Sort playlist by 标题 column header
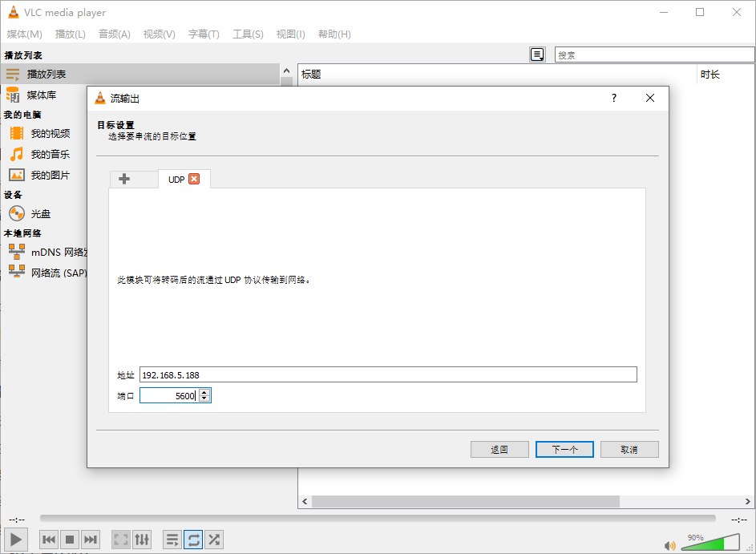Viewport: 756px width, 554px height. 497,75
